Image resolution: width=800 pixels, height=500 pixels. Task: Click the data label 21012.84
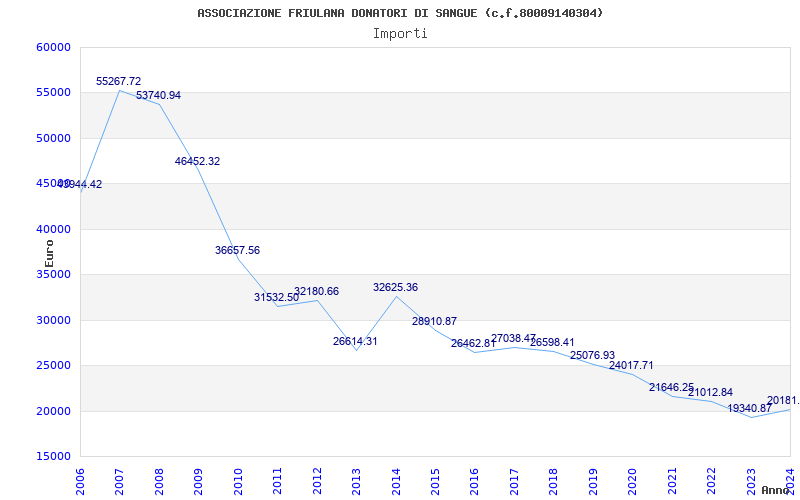pyautogui.click(x=710, y=393)
